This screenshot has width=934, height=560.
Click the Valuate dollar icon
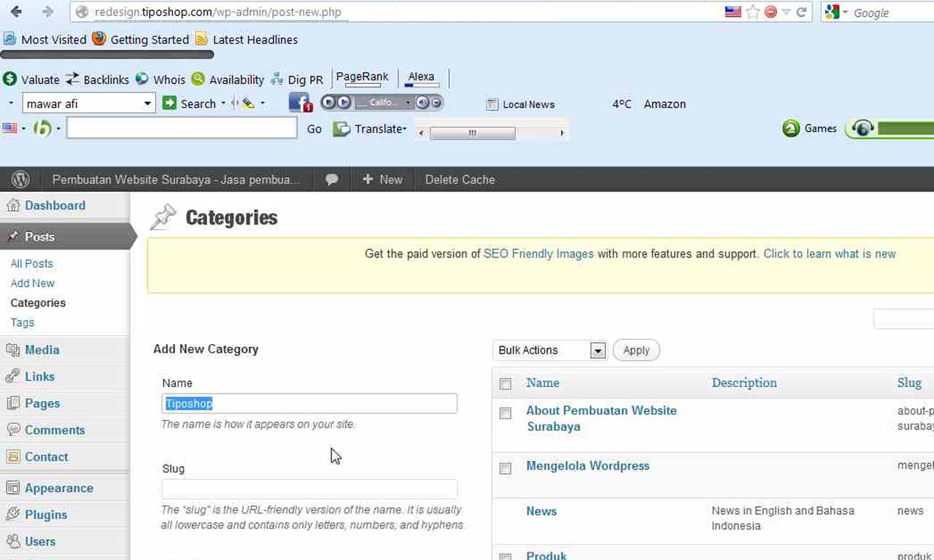click(x=10, y=79)
